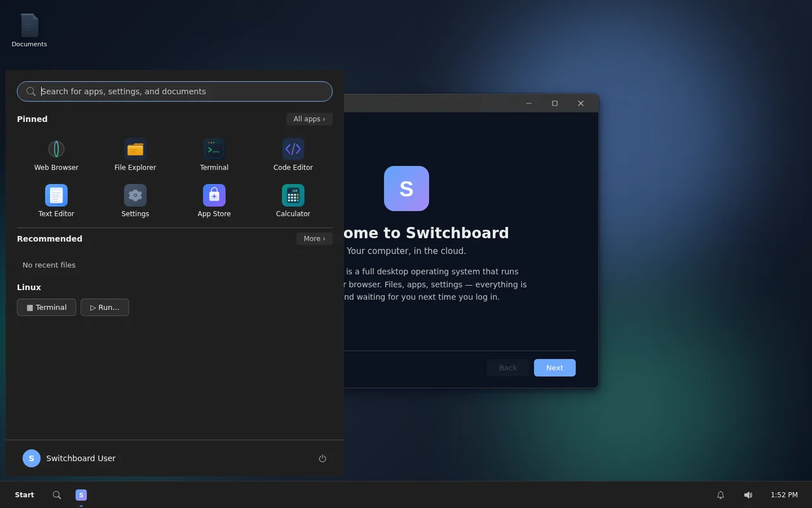
Task: Click the Run... button under Linux
Action: click(x=105, y=307)
